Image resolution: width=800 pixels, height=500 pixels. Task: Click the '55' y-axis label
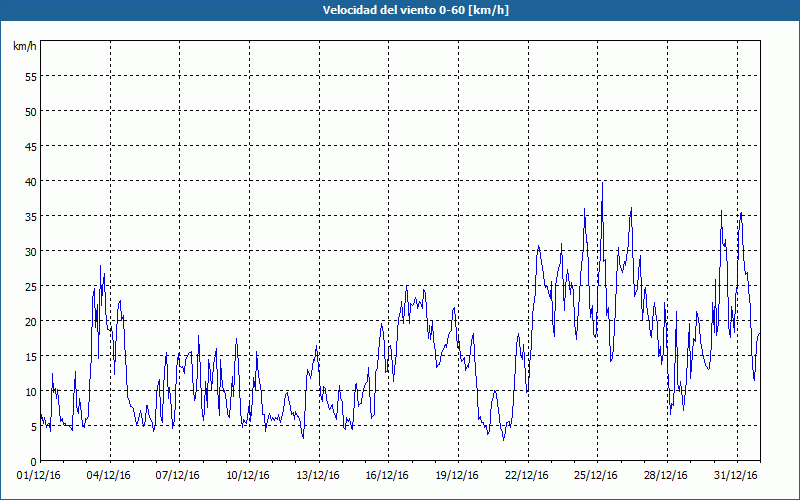(31, 77)
